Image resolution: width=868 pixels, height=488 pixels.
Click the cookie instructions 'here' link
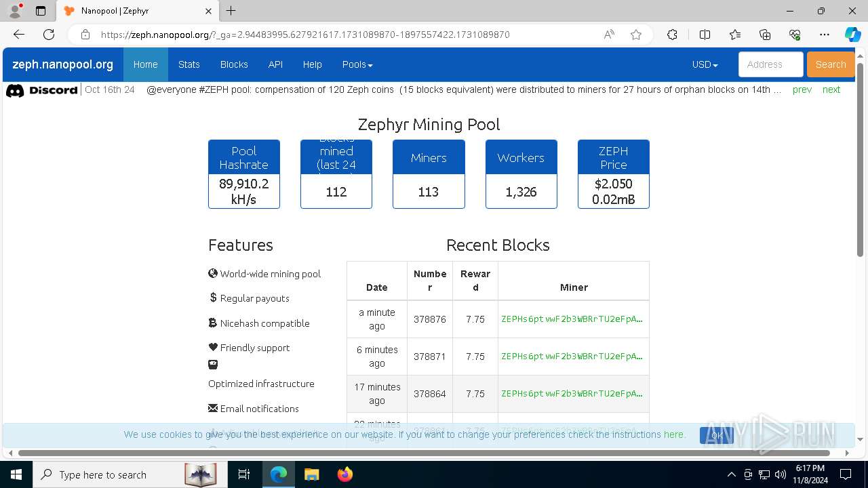point(673,434)
